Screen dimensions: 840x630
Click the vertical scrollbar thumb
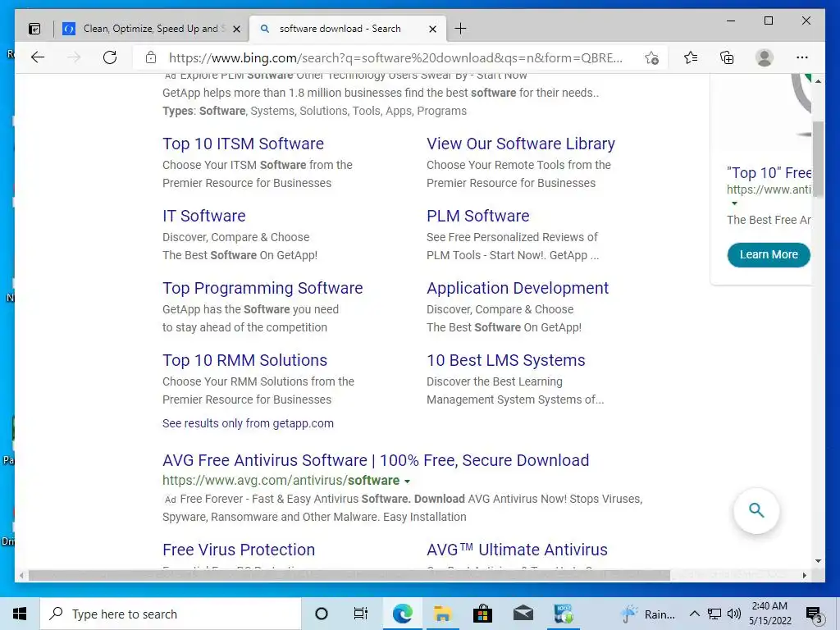tap(818, 160)
